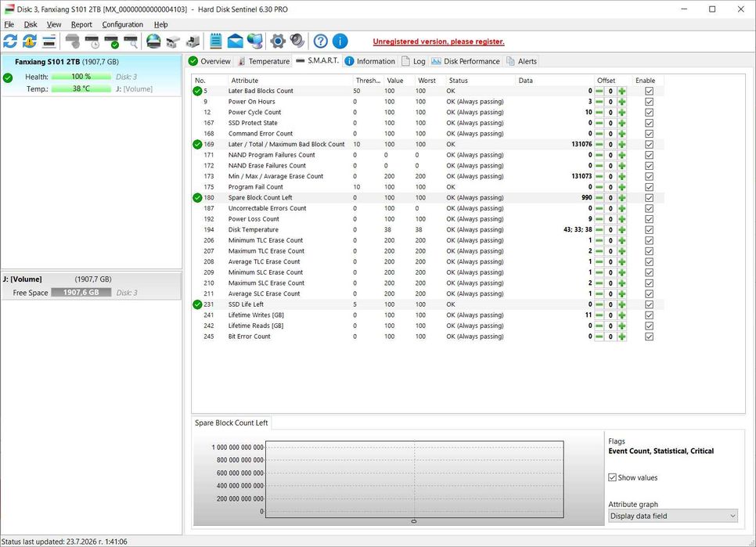Click the envelope e-mail toolbar icon
756x547 pixels.
point(236,41)
